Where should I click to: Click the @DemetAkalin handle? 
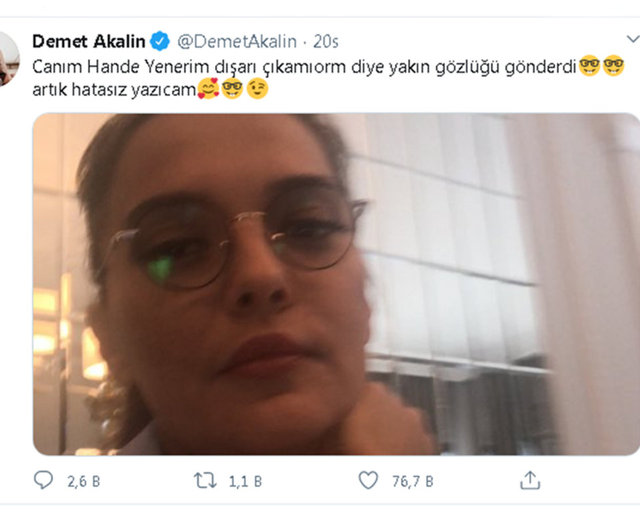237,42
